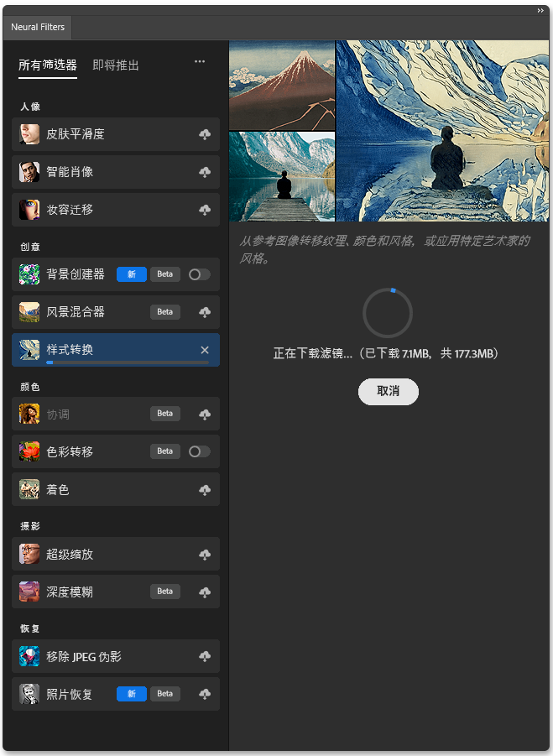Download the 皮肤平滑度 filter via cloud icon
The height and width of the screenshot is (756, 553).
click(205, 134)
